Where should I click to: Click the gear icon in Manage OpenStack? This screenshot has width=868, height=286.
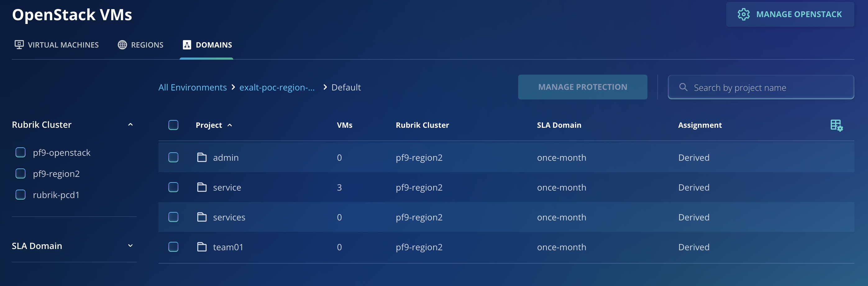tap(743, 14)
